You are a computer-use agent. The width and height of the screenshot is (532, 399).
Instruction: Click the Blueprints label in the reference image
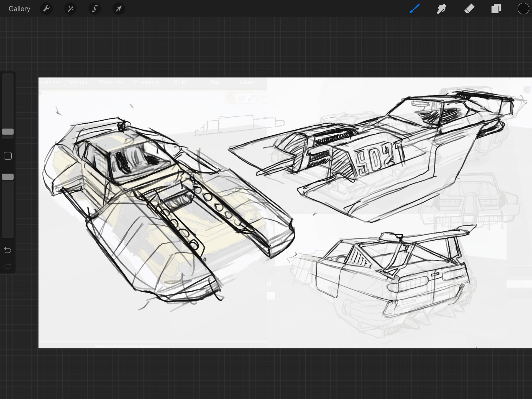(x=111, y=82)
